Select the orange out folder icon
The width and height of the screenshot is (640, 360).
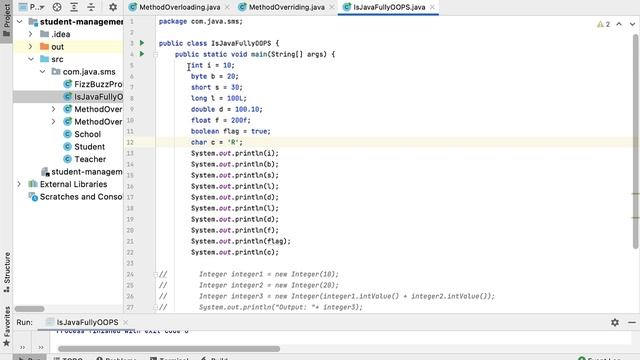(x=44, y=47)
